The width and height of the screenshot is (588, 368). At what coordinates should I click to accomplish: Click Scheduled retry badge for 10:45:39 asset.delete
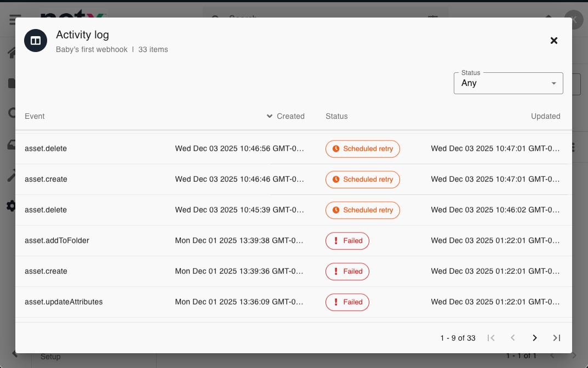point(362,210)
